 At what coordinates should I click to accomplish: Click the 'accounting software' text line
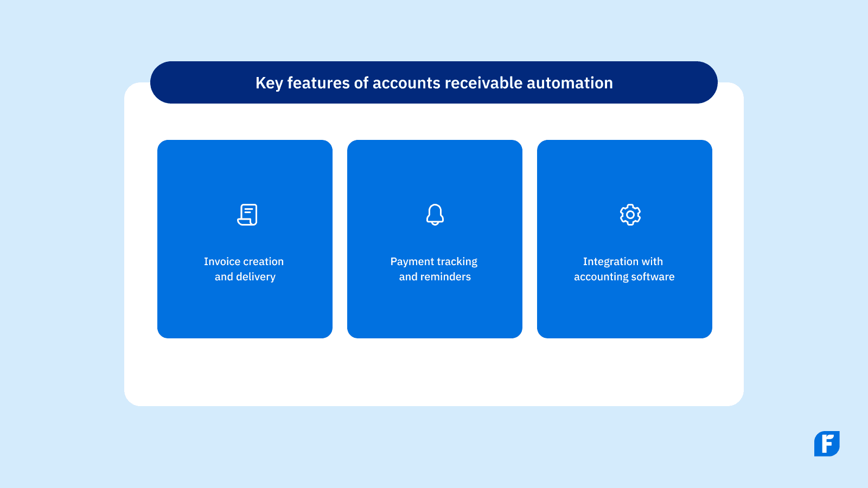624,277
